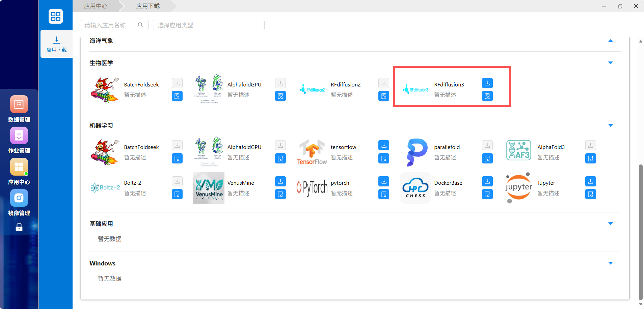This screenshot has height=309, width=644.
Task: Click the parallelefold P logo
Action: click(x=417, y=152)
